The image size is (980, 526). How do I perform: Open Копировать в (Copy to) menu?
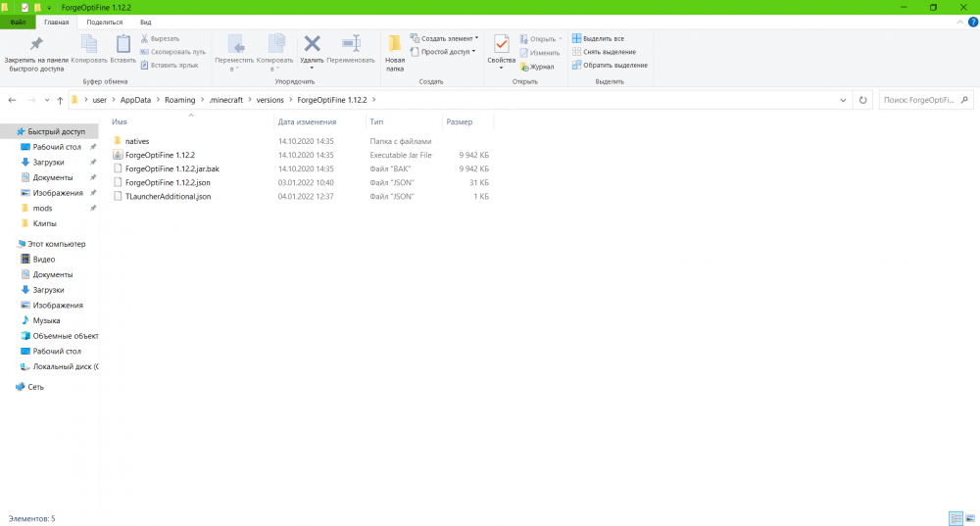click(274, 54)
